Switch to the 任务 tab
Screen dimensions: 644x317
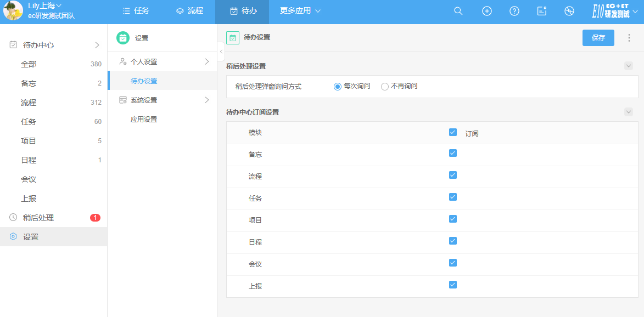pyautogui.click(x=136, y=11)
